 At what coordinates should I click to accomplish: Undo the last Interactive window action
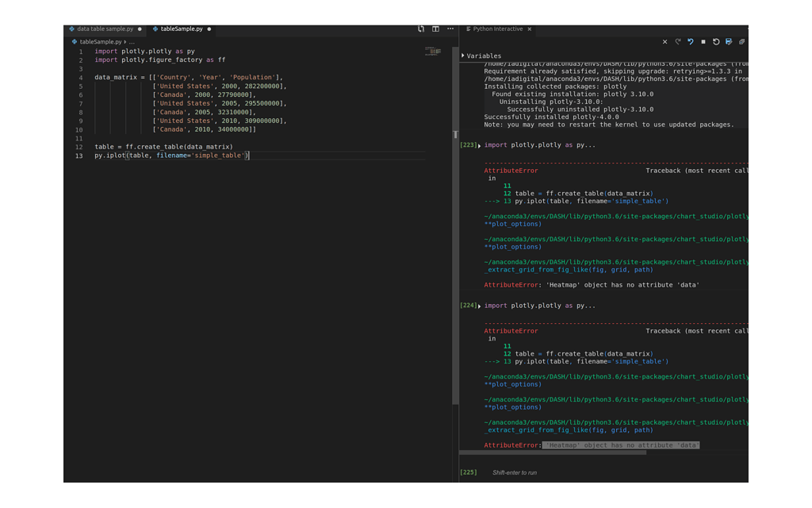tap(691, 40)
